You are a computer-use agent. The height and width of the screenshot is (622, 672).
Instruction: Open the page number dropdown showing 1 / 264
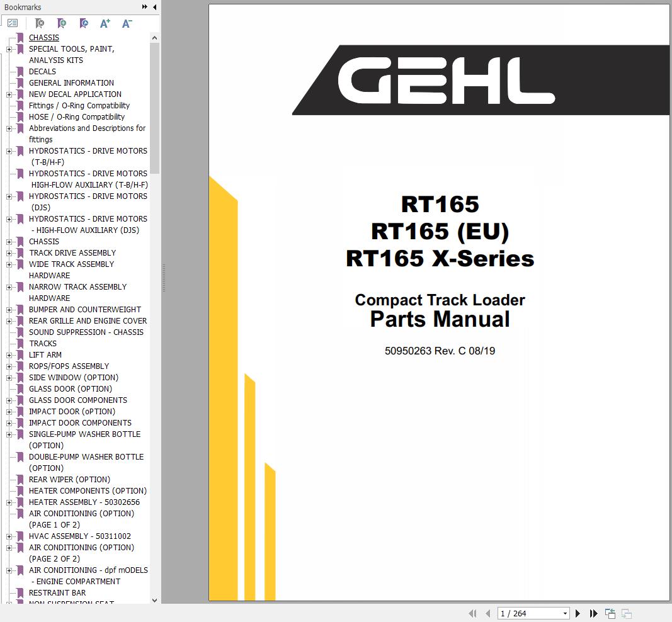(566, 613)
